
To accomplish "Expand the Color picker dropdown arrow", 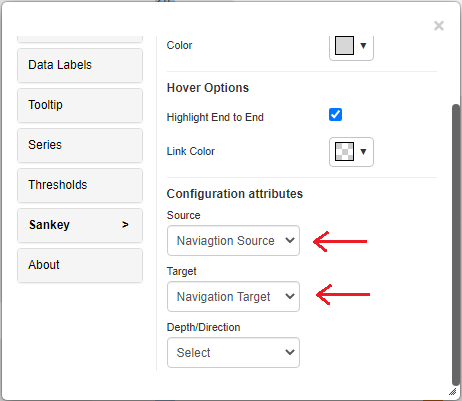I will click(363, 45).
